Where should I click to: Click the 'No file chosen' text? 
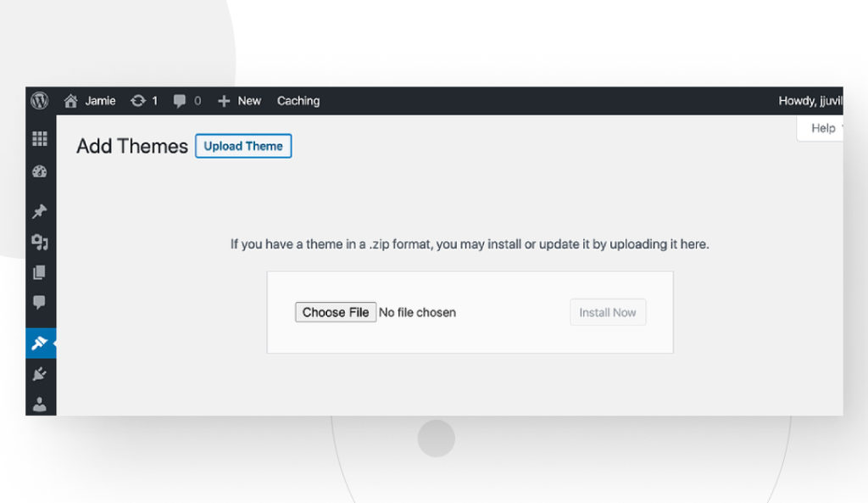point(417,312)
